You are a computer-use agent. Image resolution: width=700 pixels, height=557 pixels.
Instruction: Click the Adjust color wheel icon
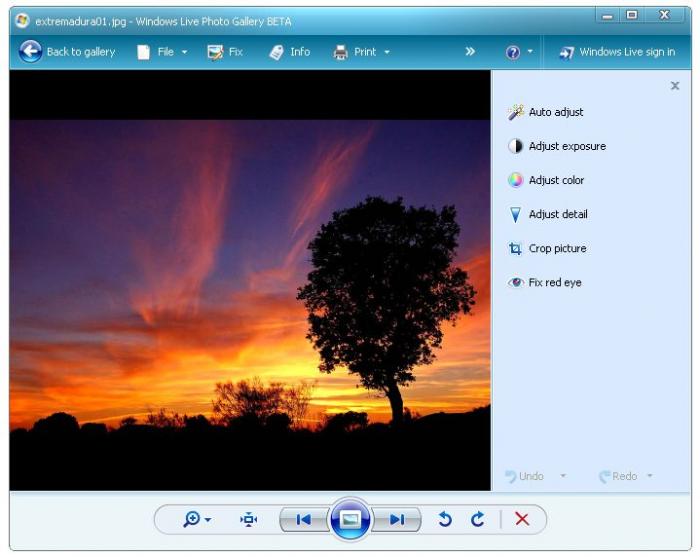coord(515,180)
